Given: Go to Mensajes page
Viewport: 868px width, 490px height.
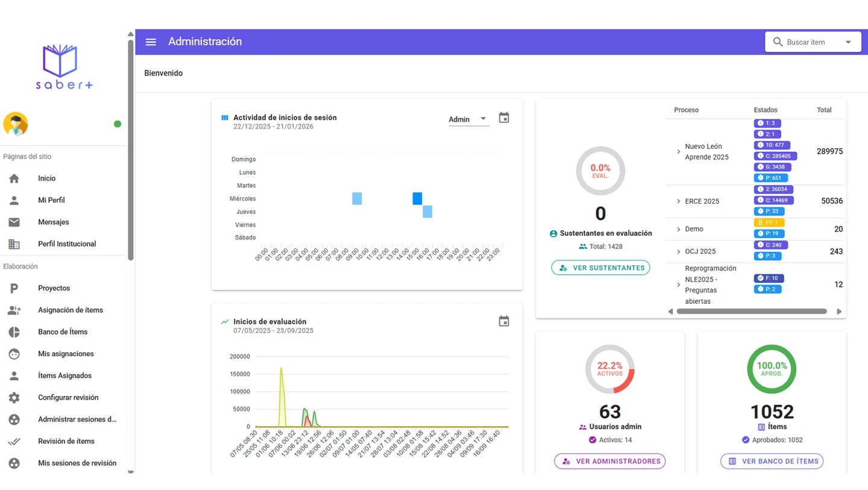Looking at the screenshot, I should 64,222.
